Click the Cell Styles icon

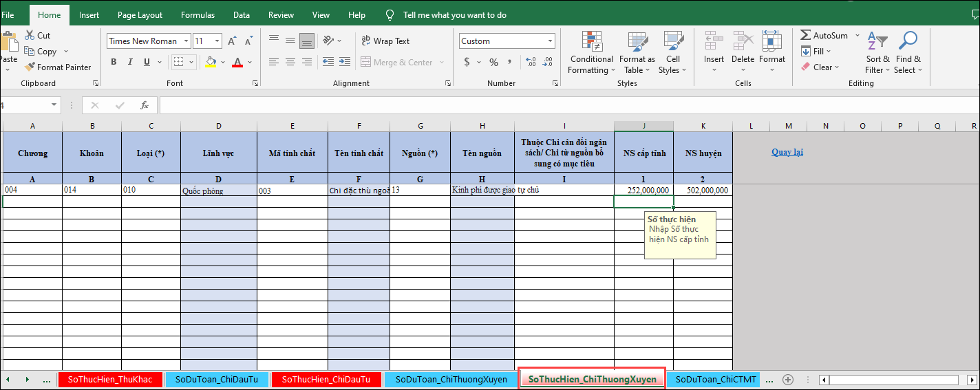point(672,54)
